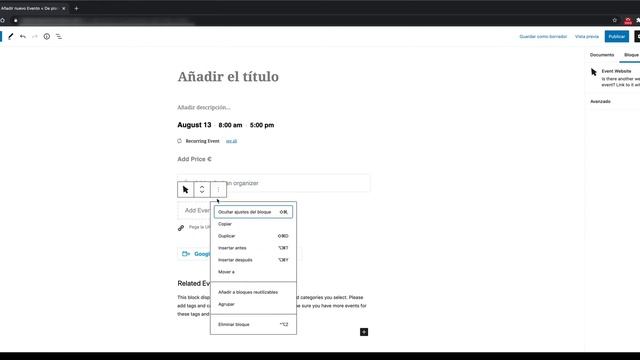Undo the last change

click(x=23, y=36)
